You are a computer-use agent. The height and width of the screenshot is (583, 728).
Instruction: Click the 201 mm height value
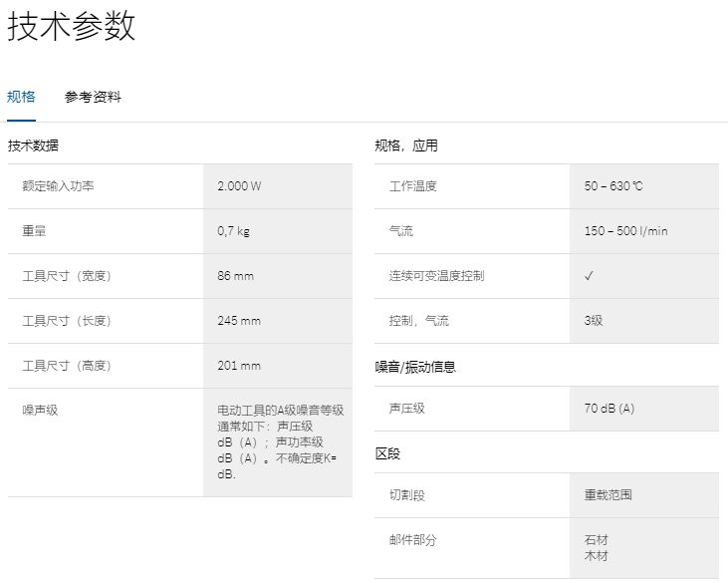[x=239, y=366]
